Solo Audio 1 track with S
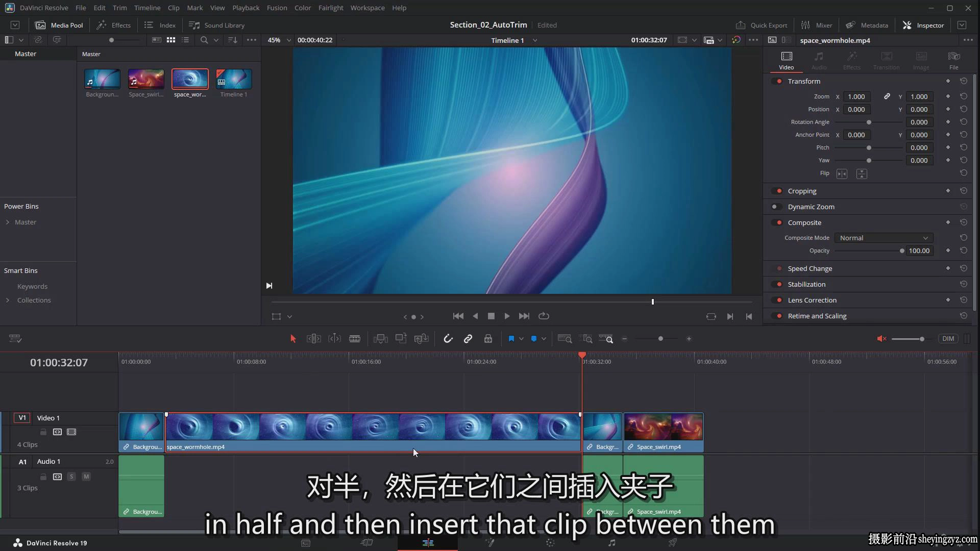 coord(71,477)
